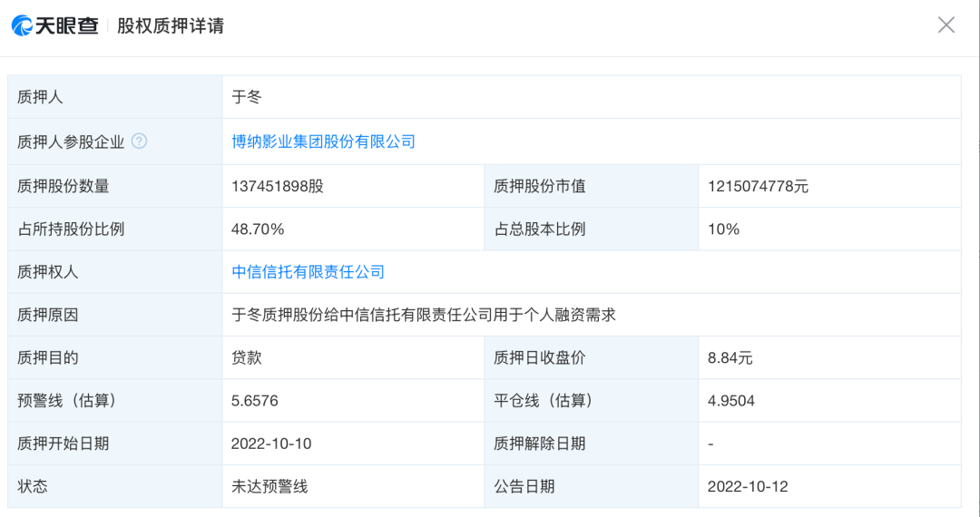The image size is (980, 517).
Task: Click the help icon beside 质押人参股企业
Action: pyautogui.click(x=140, y=141)
